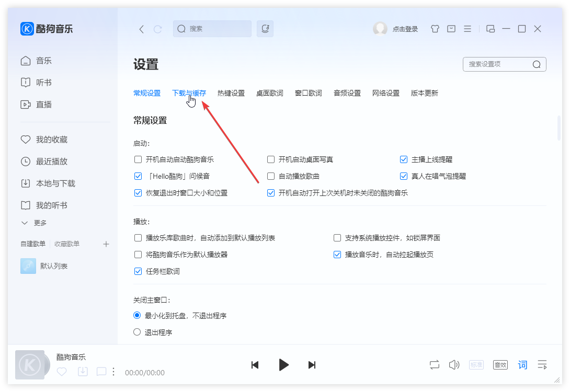
Task: Show lyrics using the 词 icon
Action: click(522, 365)
